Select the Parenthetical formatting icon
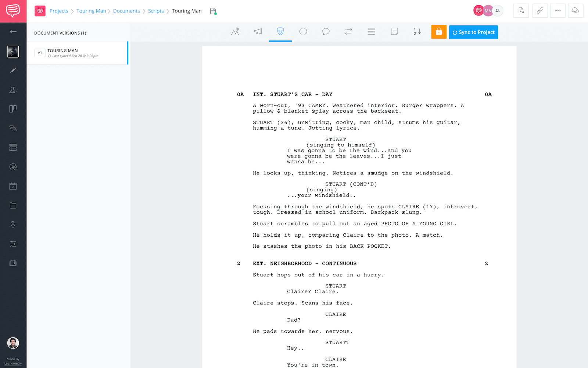The image size is (588, 368). tap(303, 32)
